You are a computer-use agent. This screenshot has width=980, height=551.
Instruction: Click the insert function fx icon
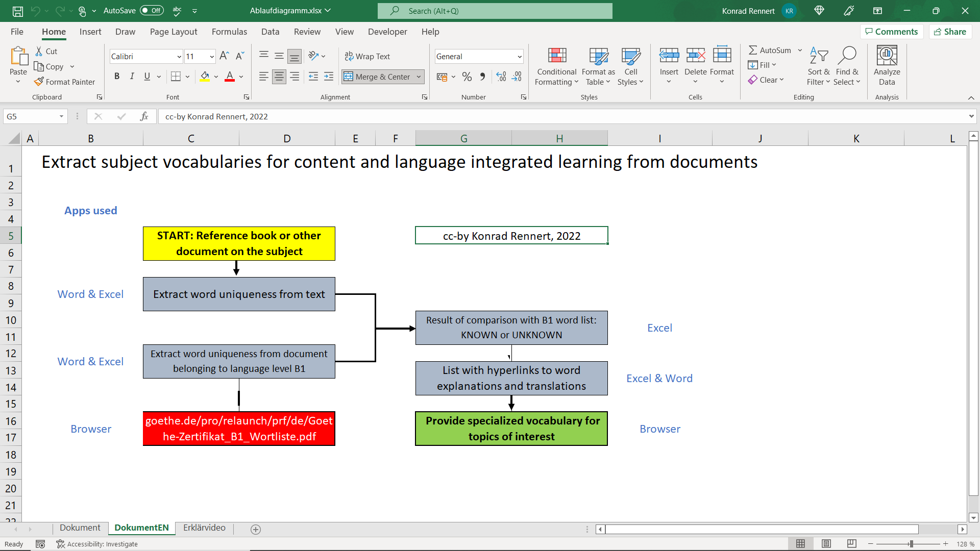(144, 116)
